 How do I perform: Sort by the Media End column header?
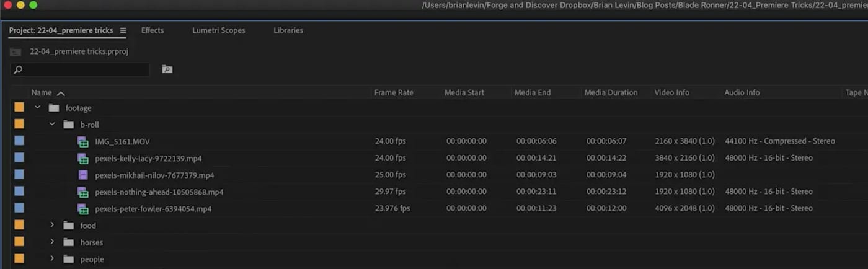click(533, 93)
